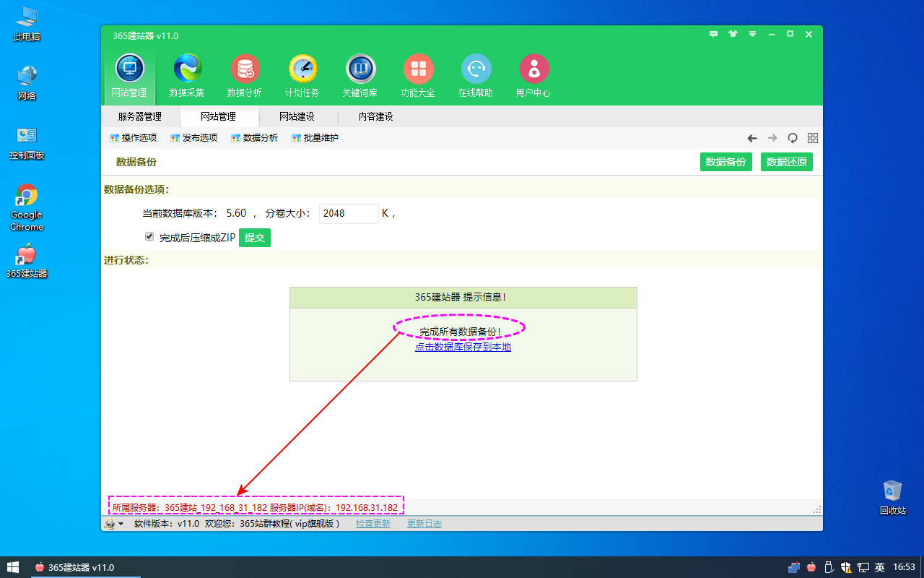924x578 pixels.
Task: Click 提交 submit button
Action: tap(255, 238)
